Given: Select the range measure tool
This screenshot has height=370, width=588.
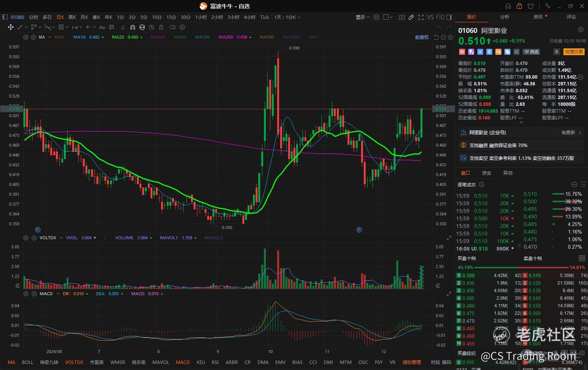Looking at the screenshot, I should [74, 27].
